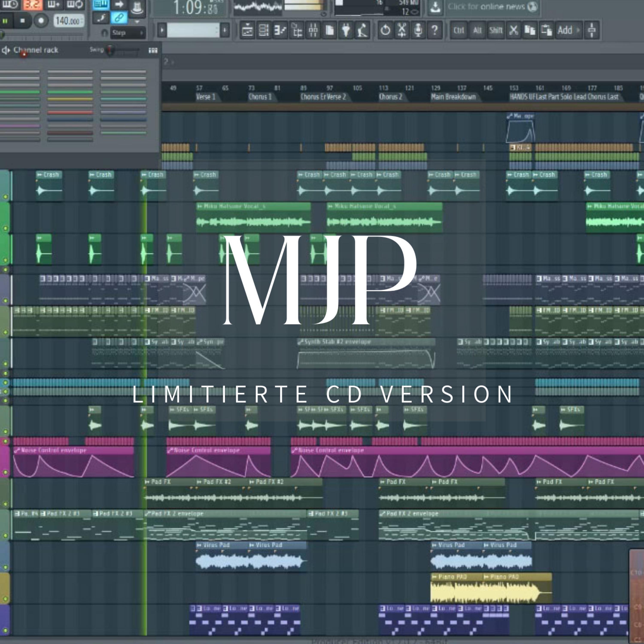Open the playlist view icon
This screenshot has height=644, width=644.
[x=247, y=30]
